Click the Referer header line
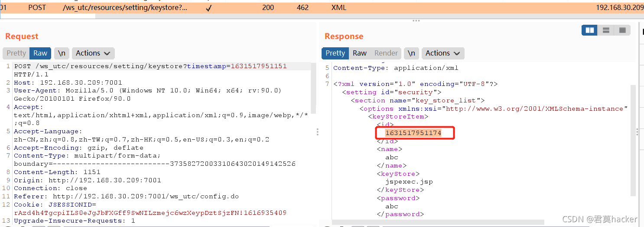 126,196
